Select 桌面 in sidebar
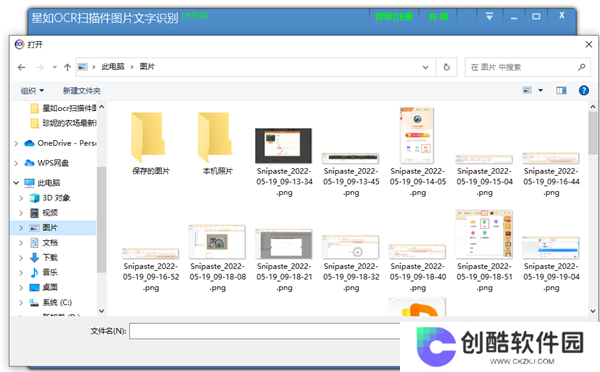This screenshot has width=600, height=372. tap(44, 287)
